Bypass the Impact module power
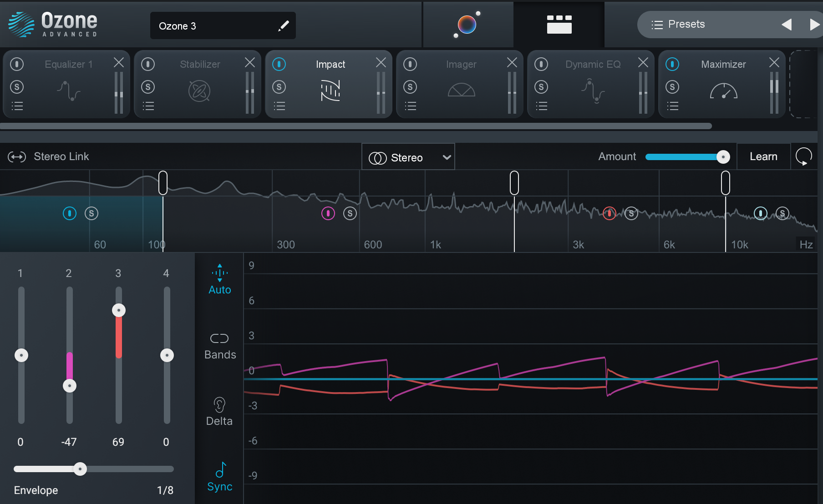This screenshot has height=504, width=823. coord(279,64)
